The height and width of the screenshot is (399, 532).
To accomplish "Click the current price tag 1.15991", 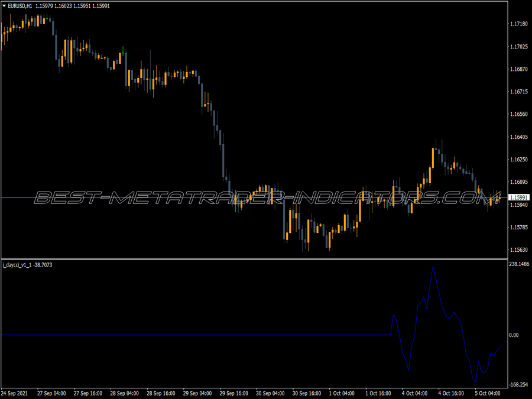I will [519, 197].
